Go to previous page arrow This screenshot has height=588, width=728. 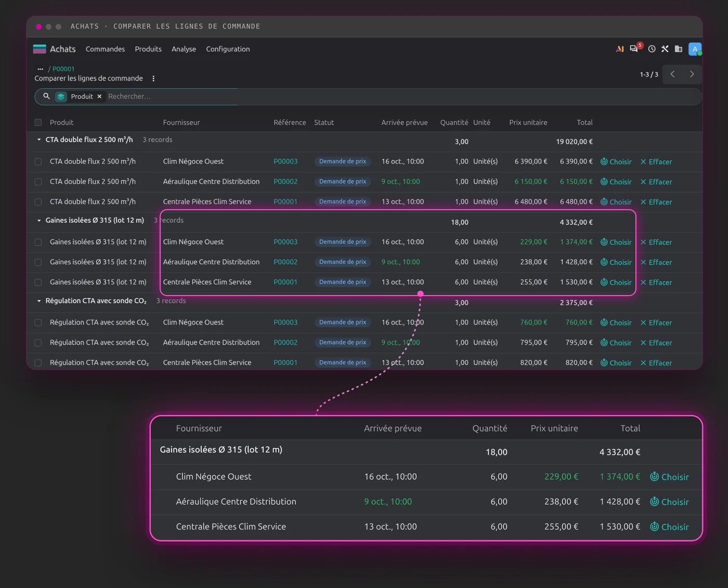tap(672, 74)
